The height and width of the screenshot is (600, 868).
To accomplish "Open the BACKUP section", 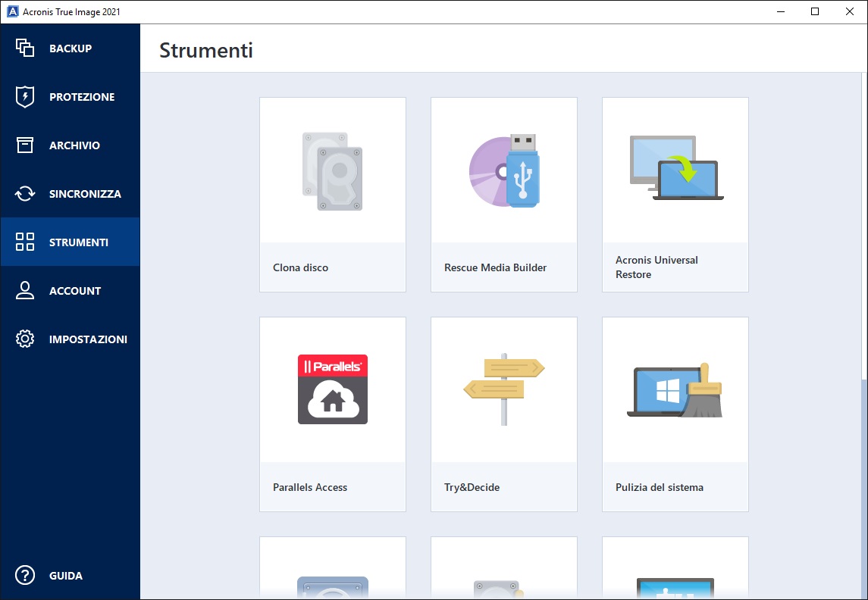I will point(71,48).
